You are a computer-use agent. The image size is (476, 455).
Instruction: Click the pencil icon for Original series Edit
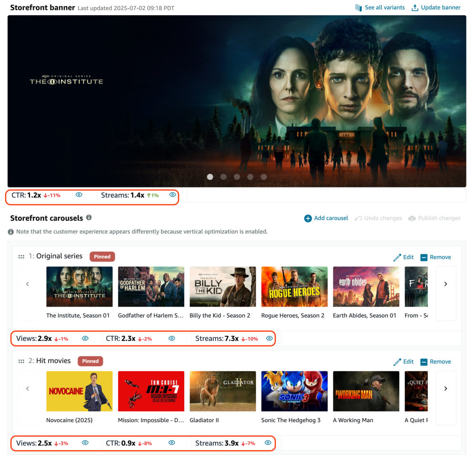coord(397,257)
